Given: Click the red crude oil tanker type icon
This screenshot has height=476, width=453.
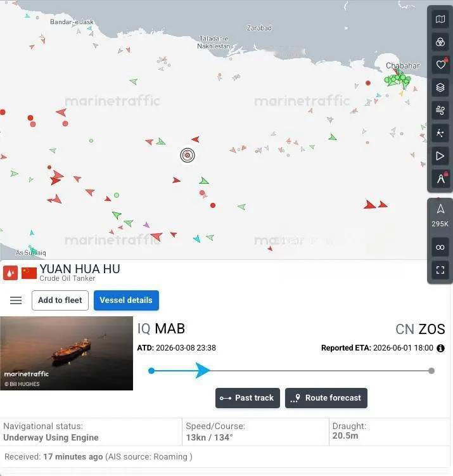Looking at the screenshot, I should pos(10,273).
